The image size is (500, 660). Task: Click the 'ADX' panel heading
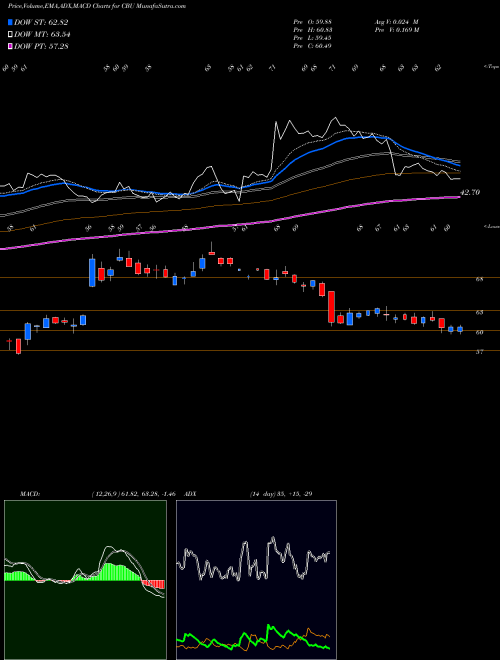pyautogui.click(x=190, y=494)
